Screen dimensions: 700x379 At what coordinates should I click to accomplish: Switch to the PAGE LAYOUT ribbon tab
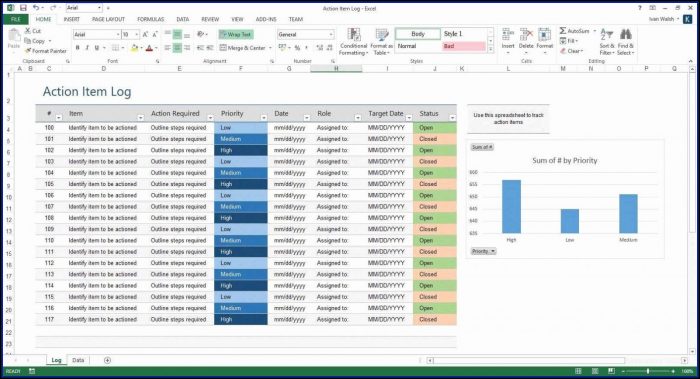point(108,19)
